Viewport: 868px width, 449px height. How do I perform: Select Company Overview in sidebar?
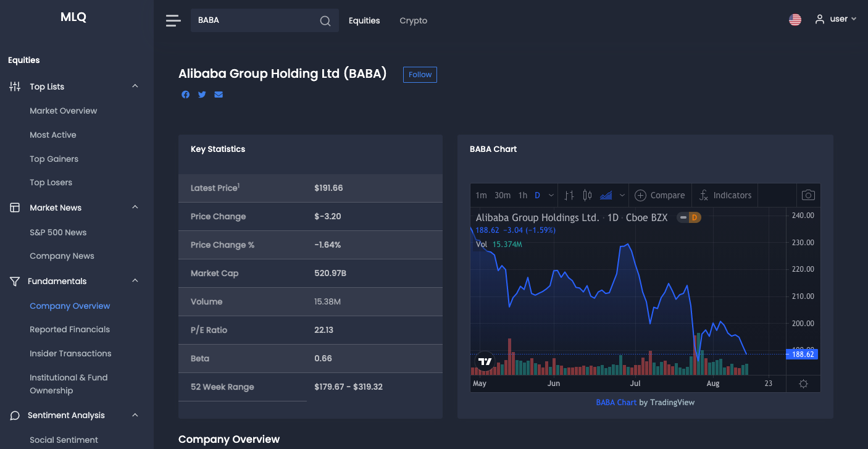coord(70,306)
